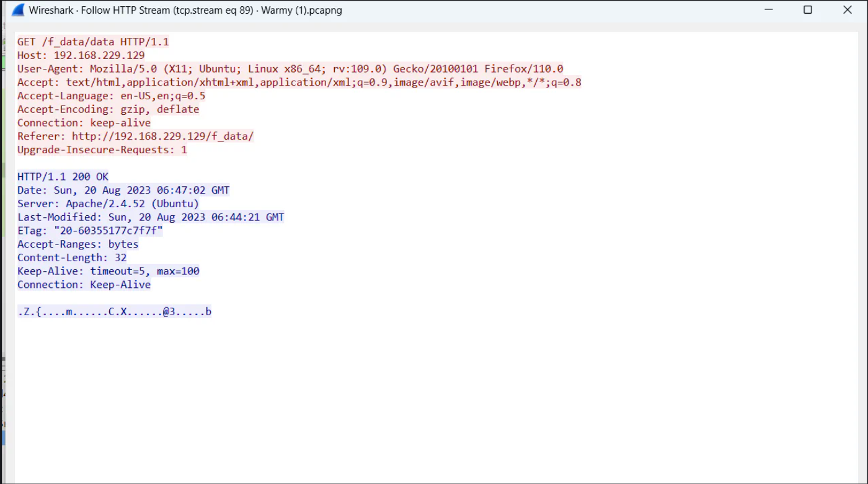This screenshot has width=868, height=484.
Task: Click the Upgrade-Insecure-Requests header line
Action: (x=102, y=150)
